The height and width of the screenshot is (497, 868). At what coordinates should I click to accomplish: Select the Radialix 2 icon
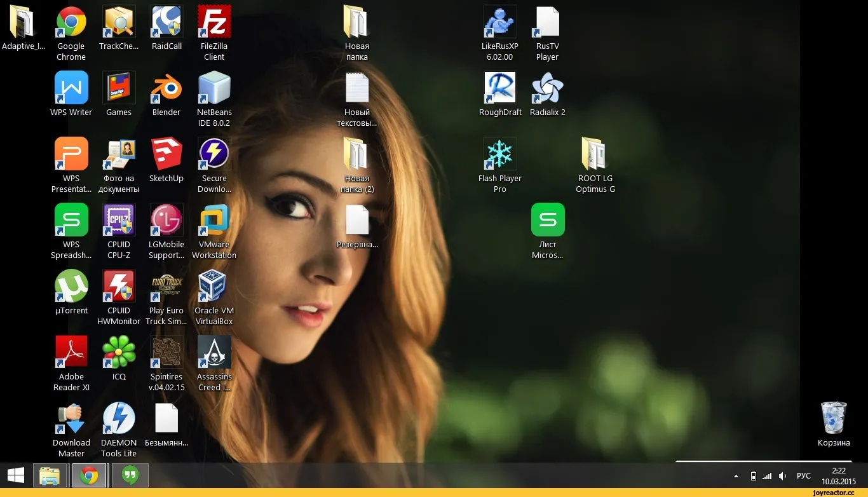(547, 88)
